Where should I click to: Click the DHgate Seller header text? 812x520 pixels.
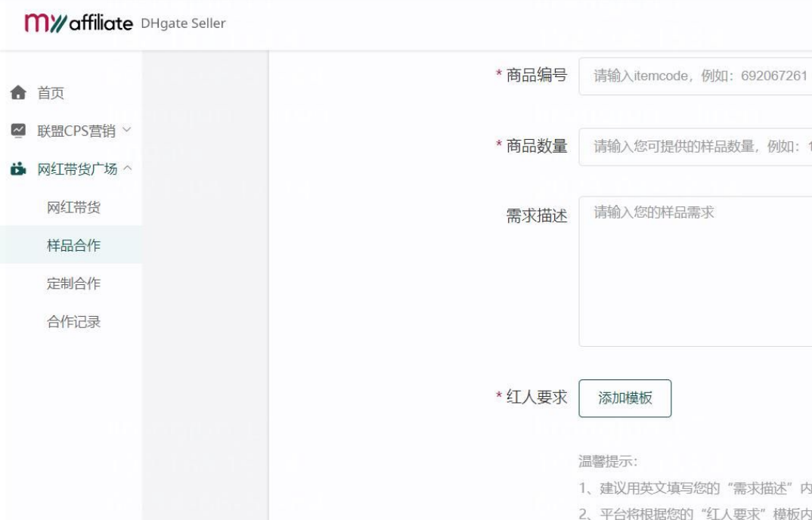[183, 24]
